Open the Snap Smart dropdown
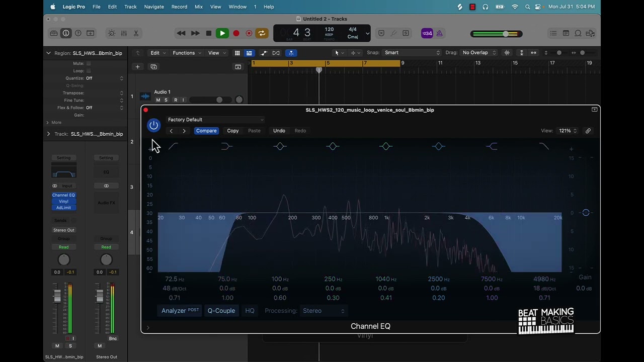Screen dimensions: 644x362 click(412, 53)
